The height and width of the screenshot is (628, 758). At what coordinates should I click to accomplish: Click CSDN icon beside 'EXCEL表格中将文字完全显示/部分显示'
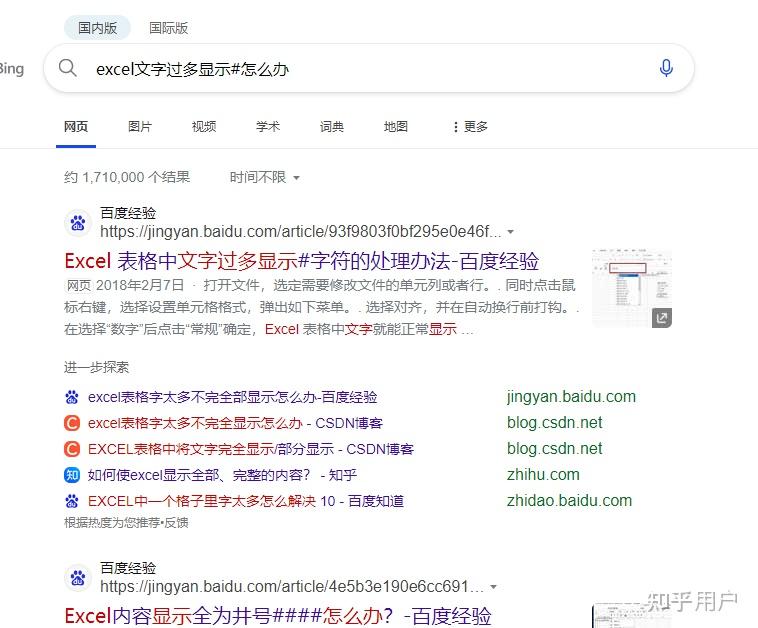pyautogui.click(x=72, y=449)
